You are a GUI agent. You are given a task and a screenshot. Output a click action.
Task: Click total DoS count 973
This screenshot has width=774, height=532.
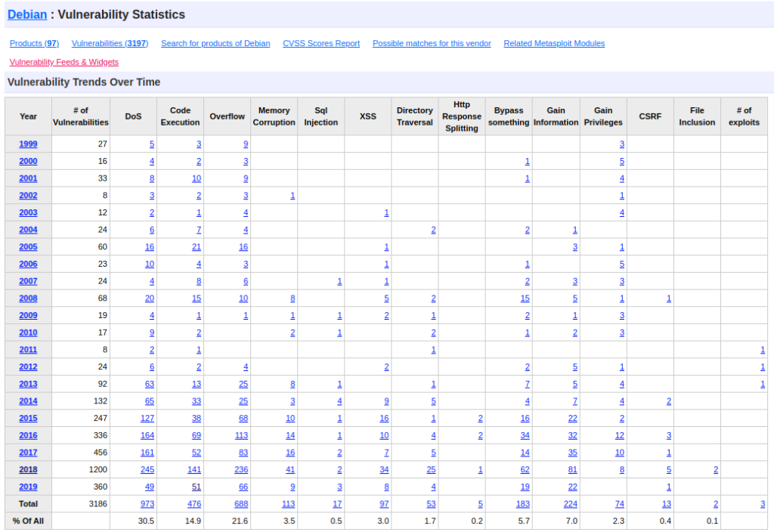147,504
